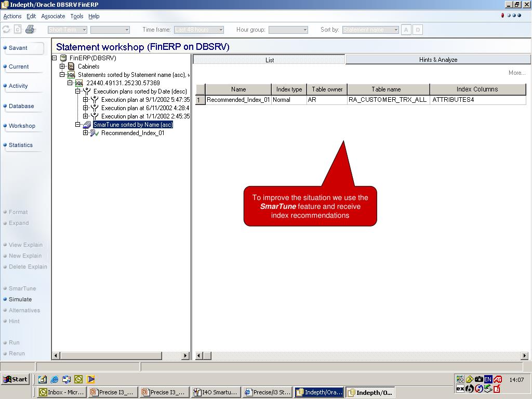Go to the Activity section
Screen dimensions: 532x399
18,86
